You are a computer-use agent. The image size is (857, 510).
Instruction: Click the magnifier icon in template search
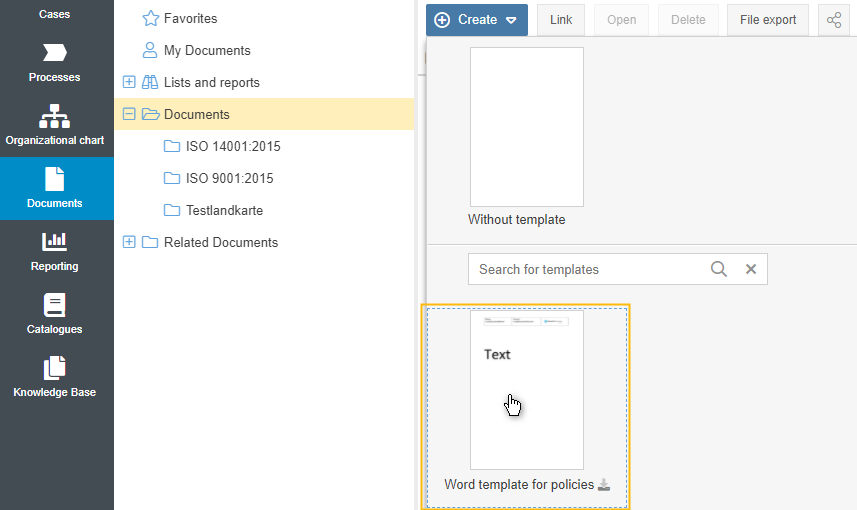pos(718,269)
